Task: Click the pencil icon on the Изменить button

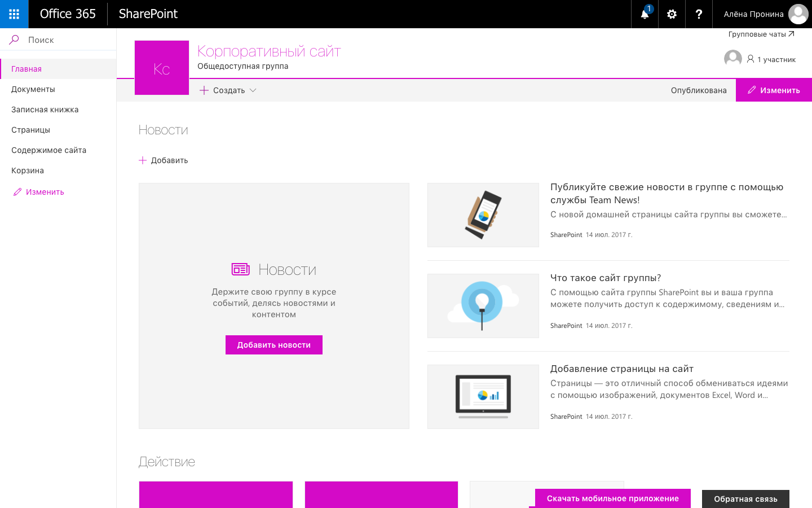Action: click(x=752, y=90)
